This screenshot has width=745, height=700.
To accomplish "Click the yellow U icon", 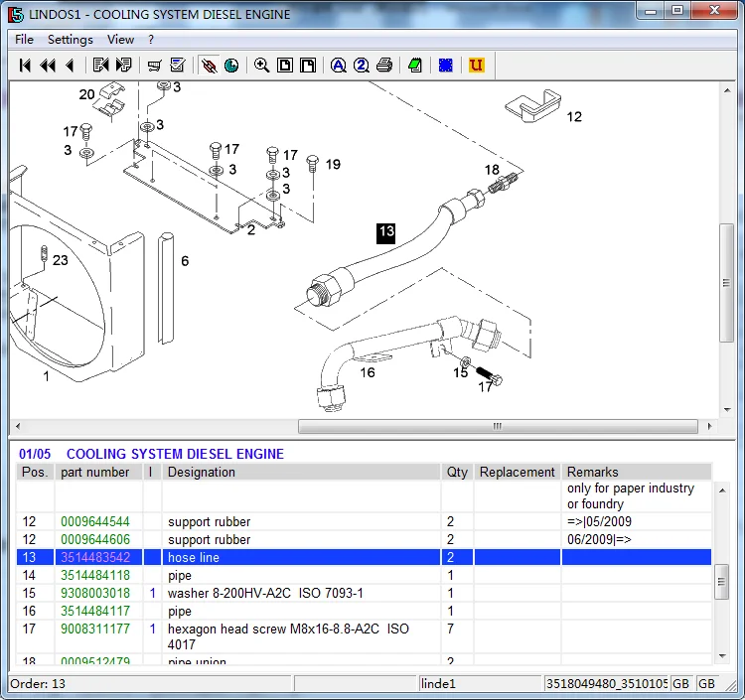I will [476, 66].
